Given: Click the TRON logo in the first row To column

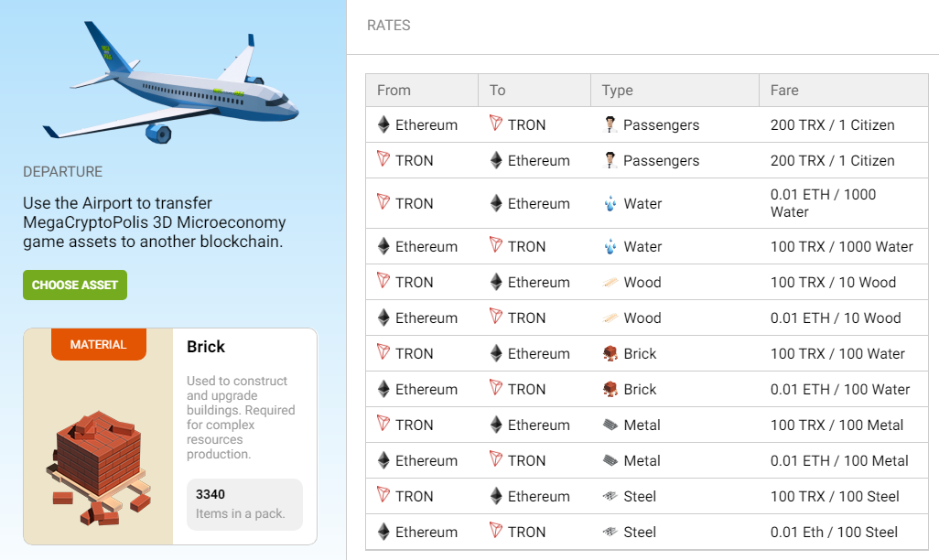Looking at the screenshot, I should point(496,124).
